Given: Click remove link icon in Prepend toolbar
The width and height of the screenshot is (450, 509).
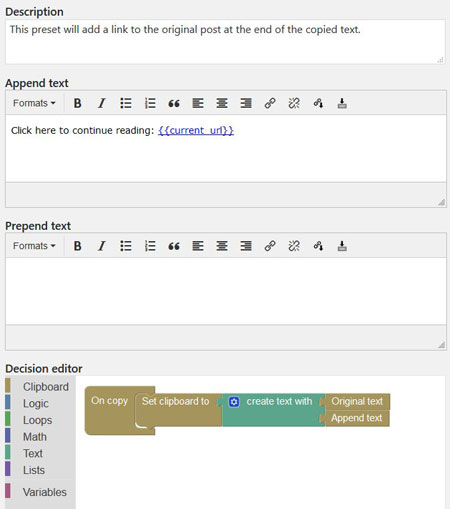Looking at the screenshot, I should click(x=294, y=246).
